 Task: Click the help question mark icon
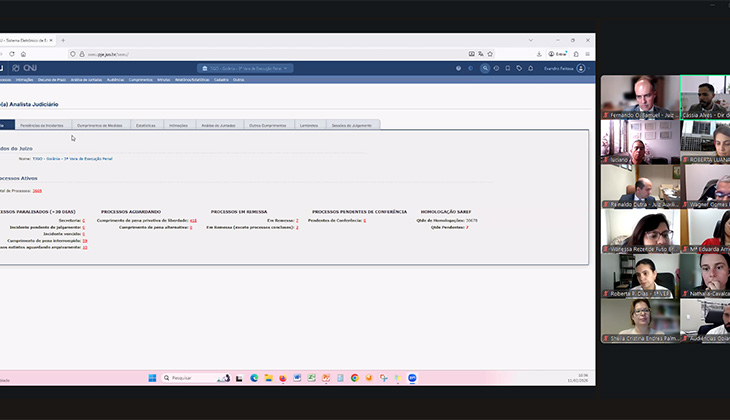(x=459, y=68)
